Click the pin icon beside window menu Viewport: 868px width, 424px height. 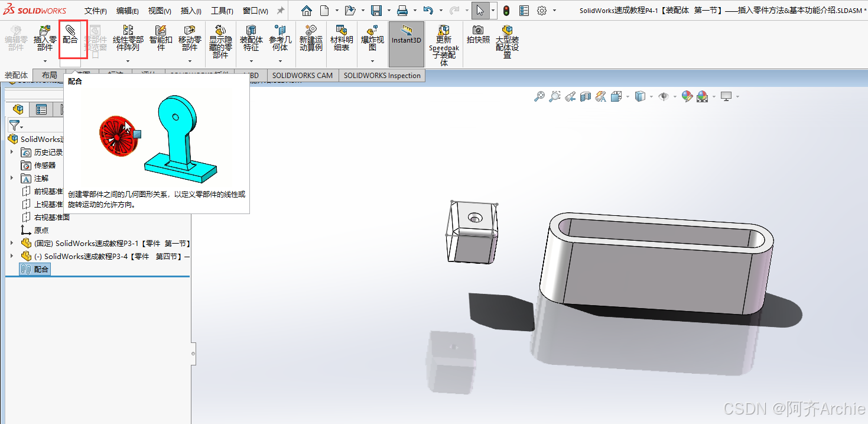(281, 11)
